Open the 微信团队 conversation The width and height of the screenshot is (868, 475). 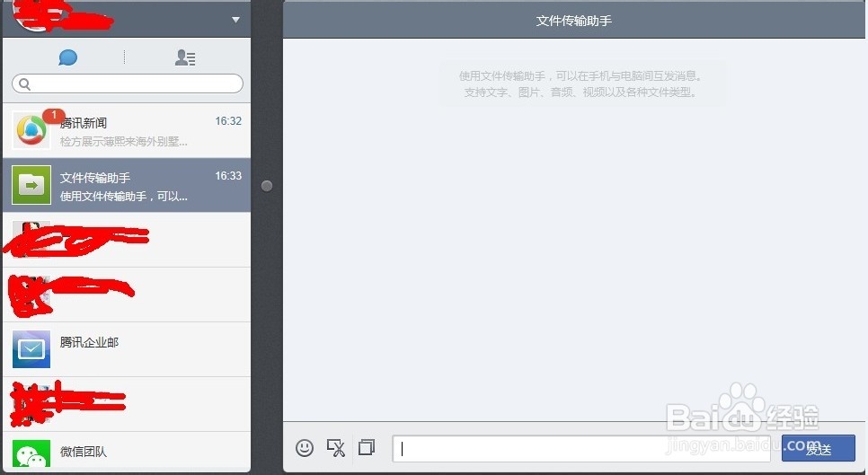pyautogui.click(x=127, y=452)
